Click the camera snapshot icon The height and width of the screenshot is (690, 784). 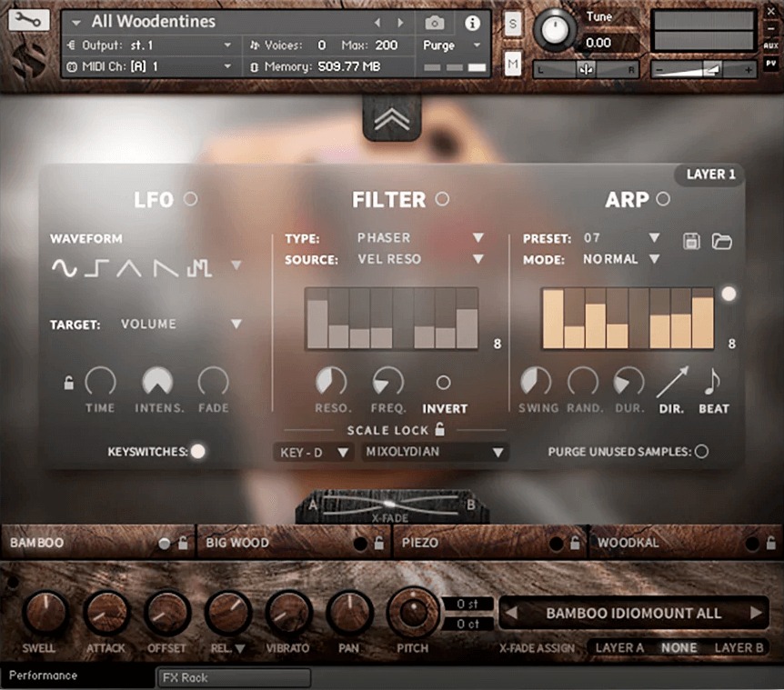(x=435, y=23)
